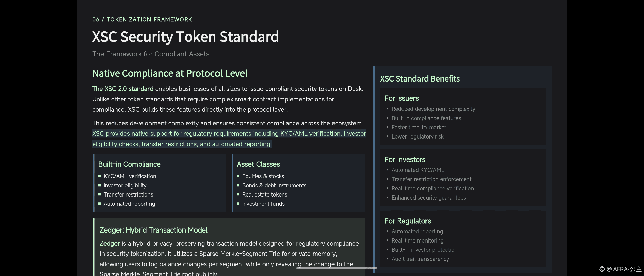644x276 pixels.
Task: Click the "XSC Security Token Standard" title
Action: coord(185,37)
